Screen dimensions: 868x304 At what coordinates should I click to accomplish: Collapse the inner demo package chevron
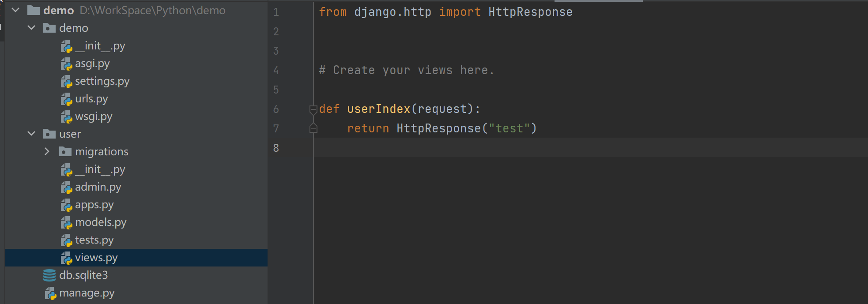(x=31, y=28)
